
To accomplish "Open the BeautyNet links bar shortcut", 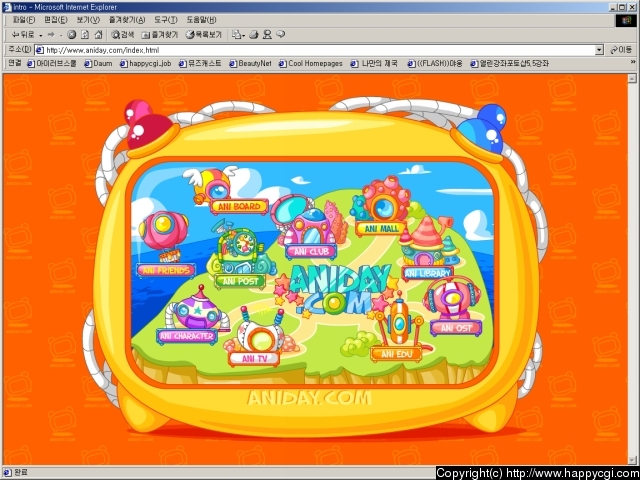I will coord(250,64).
